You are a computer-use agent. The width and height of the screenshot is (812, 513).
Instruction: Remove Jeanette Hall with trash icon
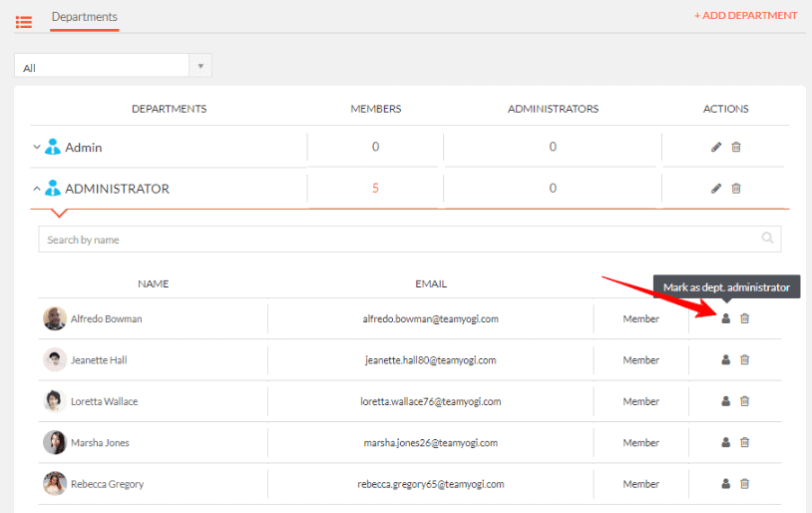[745, 359]
